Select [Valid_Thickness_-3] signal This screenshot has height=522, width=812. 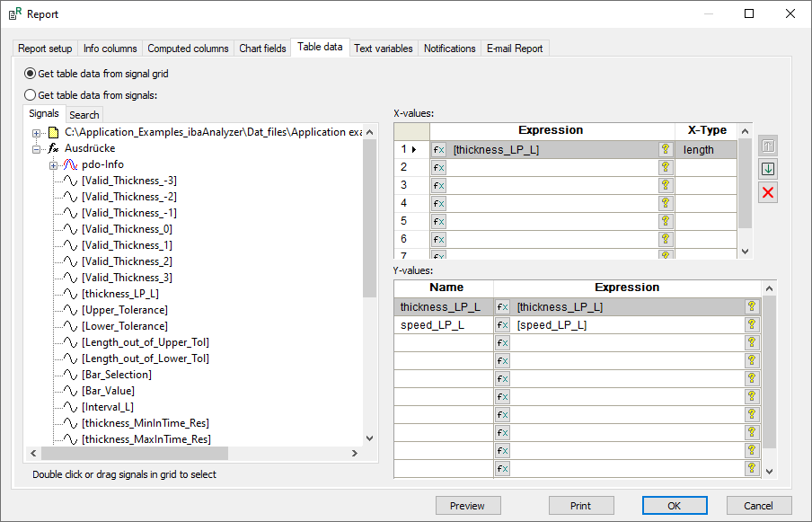click(129, 181)
